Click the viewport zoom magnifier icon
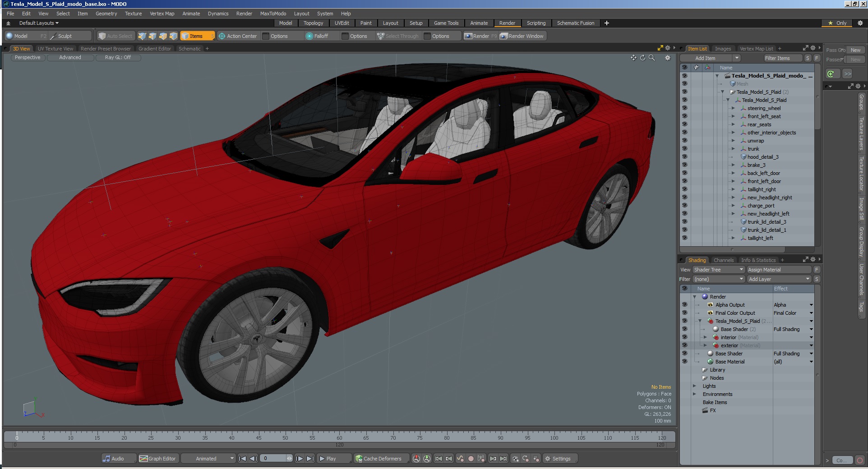The height and width of the screenshot is (469, 868). [x=651, y=58]
